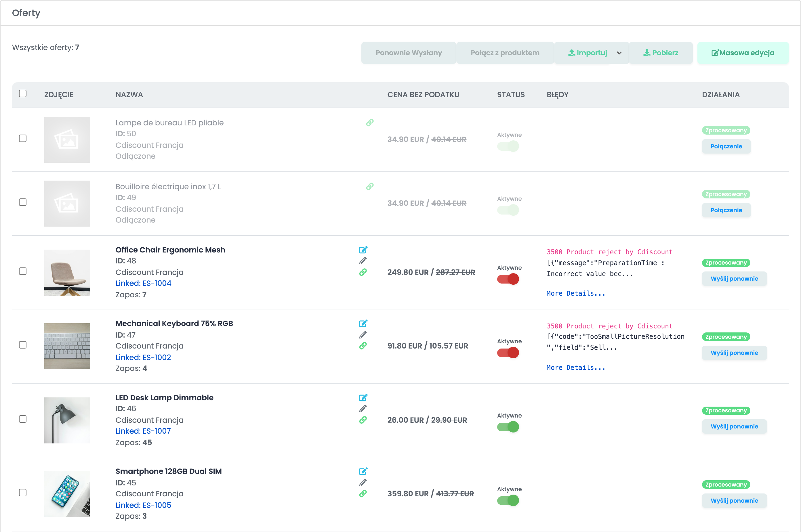Toggle Aktywne switch for Office Chair offer
Image resolution: width=801 pixels, height=532 pixels.
pyautogui.click(x=508, y=279)
